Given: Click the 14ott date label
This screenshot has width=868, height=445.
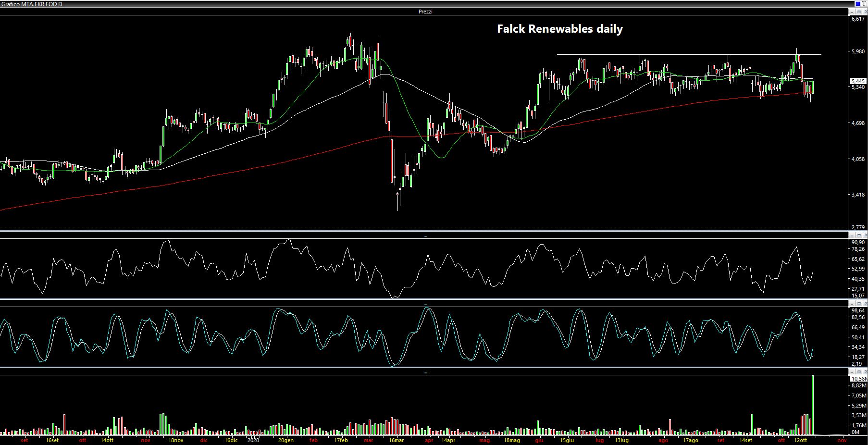Looking at the screenshot, I should pos(107,440).
